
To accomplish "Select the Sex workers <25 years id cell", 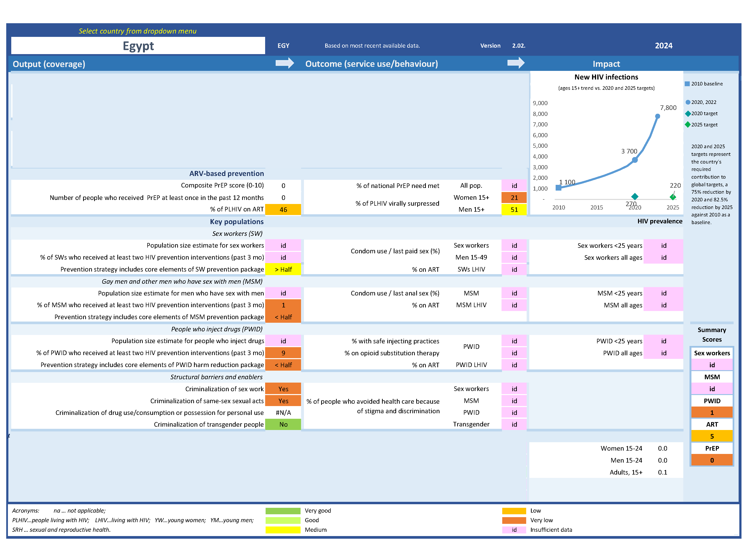I will [x=664, y=245].
